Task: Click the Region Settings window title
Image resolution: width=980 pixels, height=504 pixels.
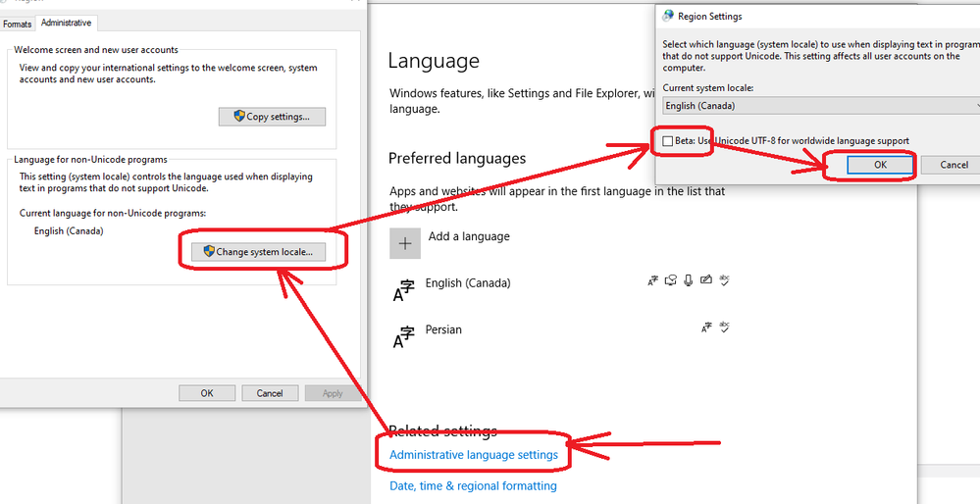Action: point(710,17)
